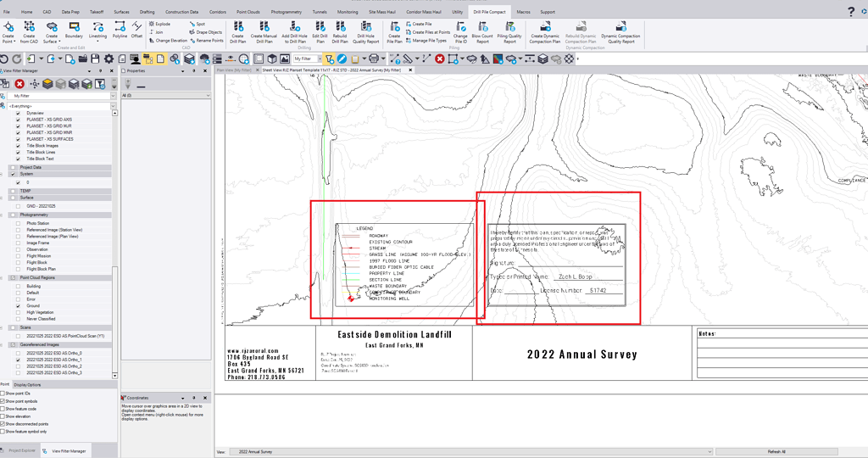Enable Show point IDs checkbox

3,394
